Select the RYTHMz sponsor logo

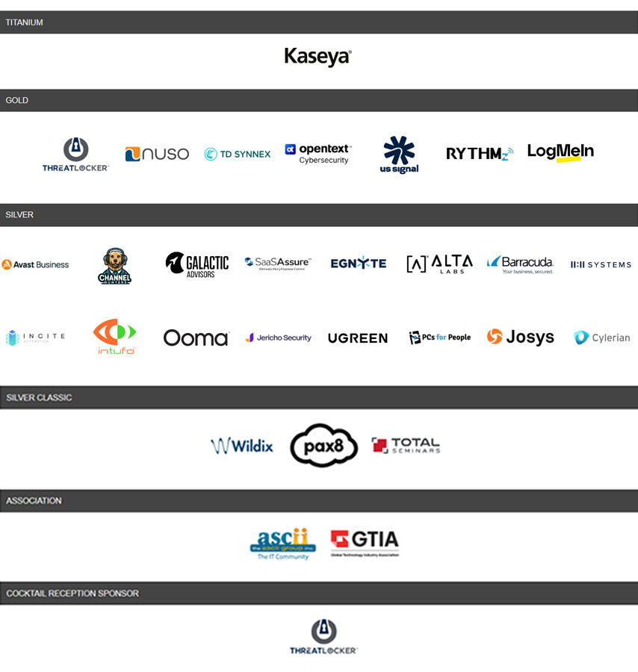[x=480, y=153]
